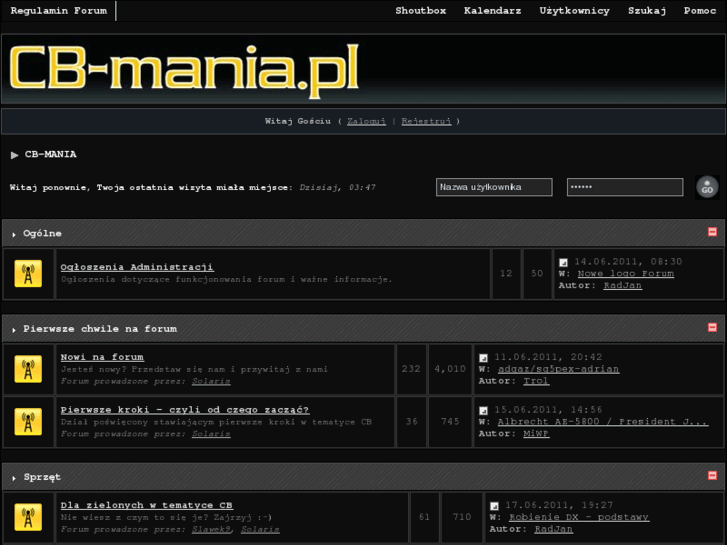The height and width of the screenshot is (545, 727).
Task: Click the CB-mania.pl logo banner
Action: click(x=184, y=70)
